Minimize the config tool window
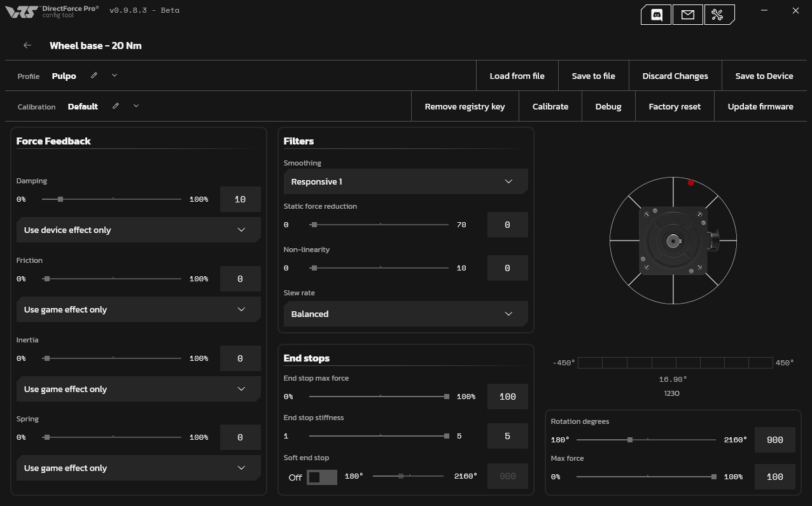 tap(765, 11)
